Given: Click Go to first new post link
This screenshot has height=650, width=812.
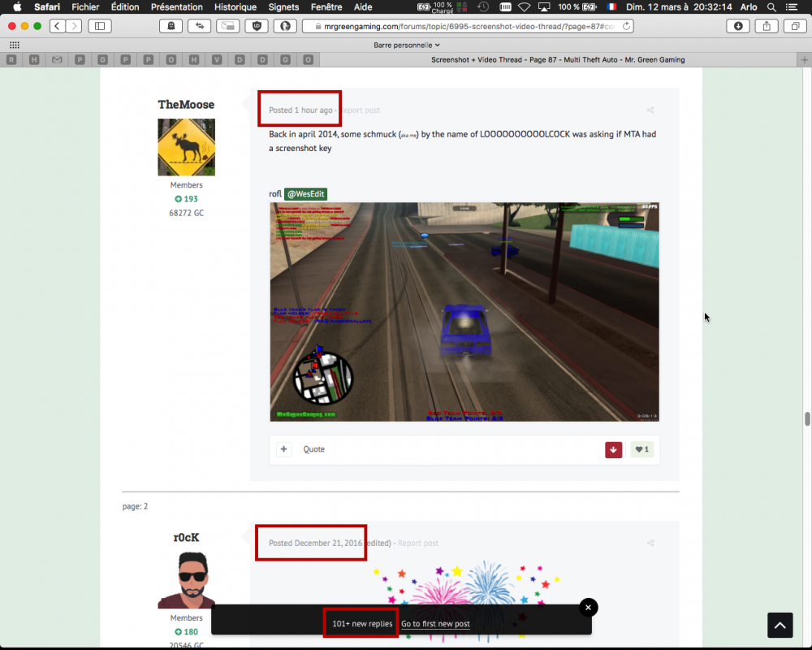Looking at the screenshot, I should [435, 624].
